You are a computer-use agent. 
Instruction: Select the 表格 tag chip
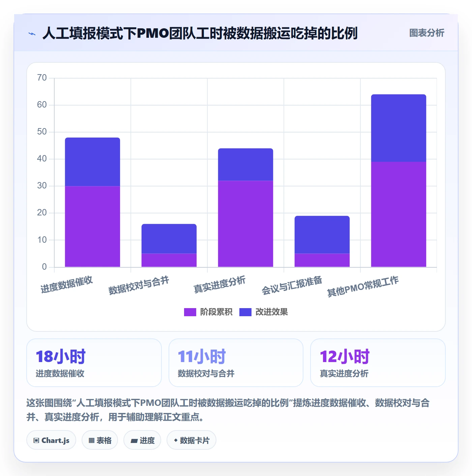100,440
